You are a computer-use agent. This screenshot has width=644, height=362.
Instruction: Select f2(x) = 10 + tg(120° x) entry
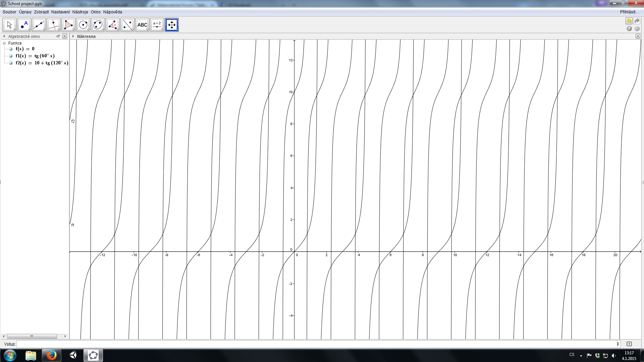coord(42,63)
